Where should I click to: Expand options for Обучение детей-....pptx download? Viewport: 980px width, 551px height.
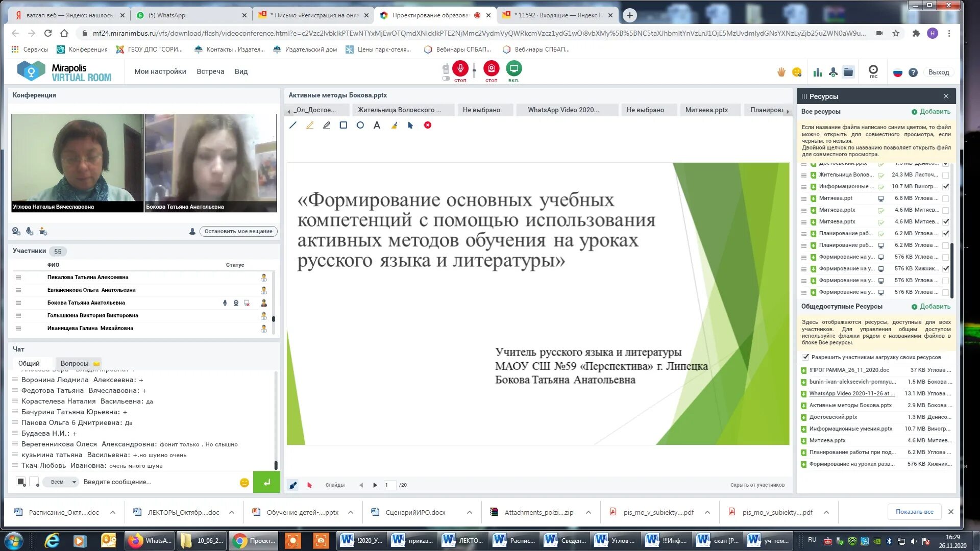click(351, 512)
